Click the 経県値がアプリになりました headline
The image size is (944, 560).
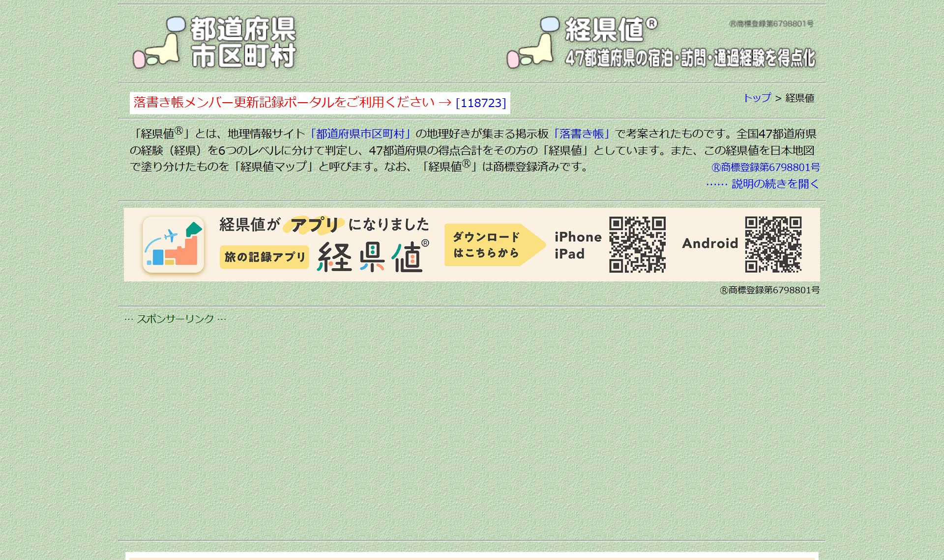tap(324, 224)
